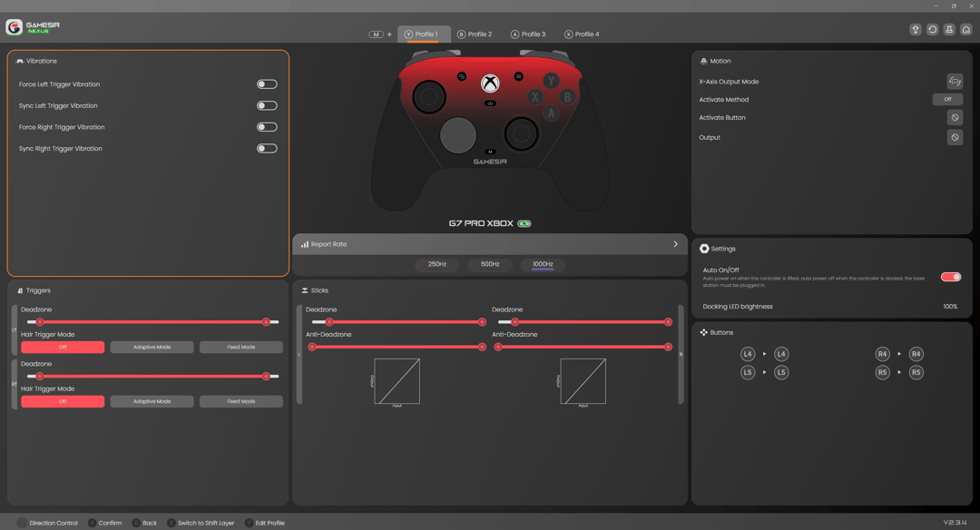This screenshot has width=980, height=530.
Task: Set RT Hair Trigger Mode to Off
Action: pyautogui.click(x=63, y=401)
